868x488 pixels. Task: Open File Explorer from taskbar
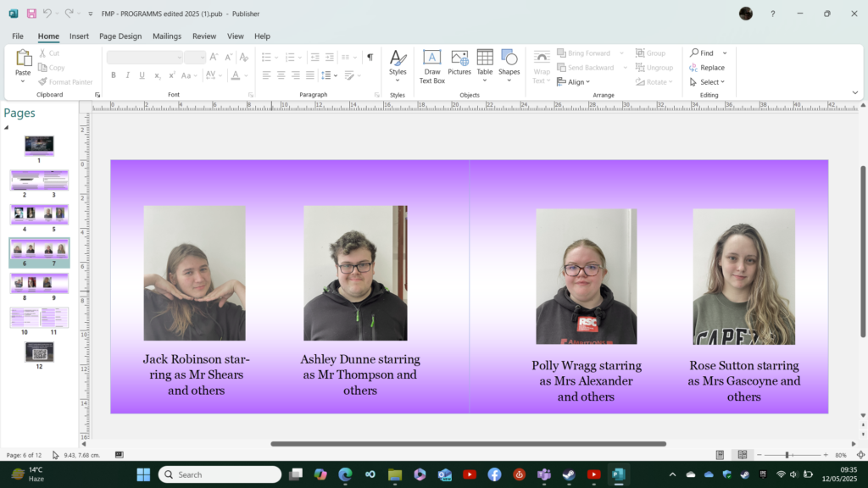395,474
